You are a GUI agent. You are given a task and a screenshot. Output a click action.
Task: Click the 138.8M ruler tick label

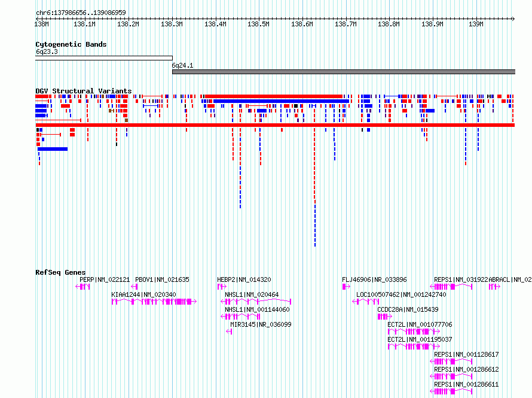[389, 24]
